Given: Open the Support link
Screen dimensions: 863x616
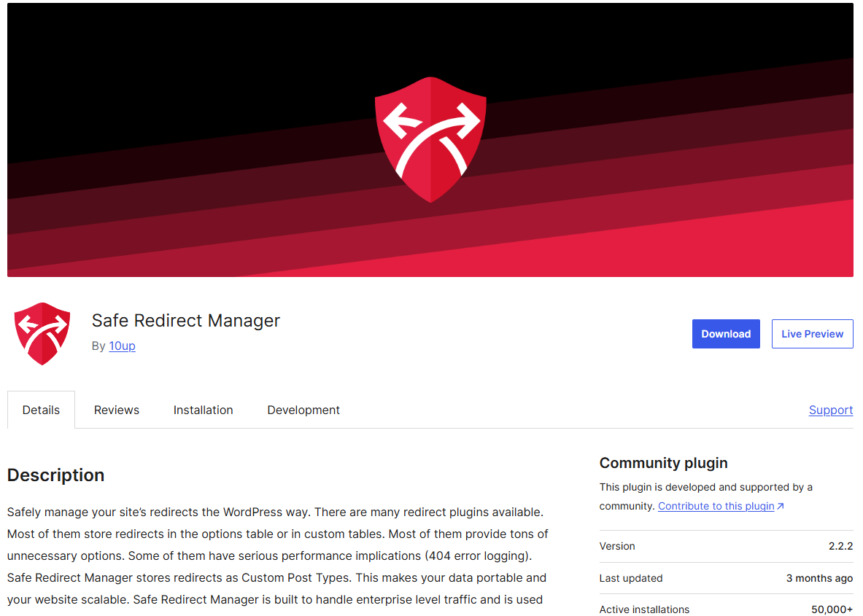Looking at the screenshot, I should click(x=830, y=410).
